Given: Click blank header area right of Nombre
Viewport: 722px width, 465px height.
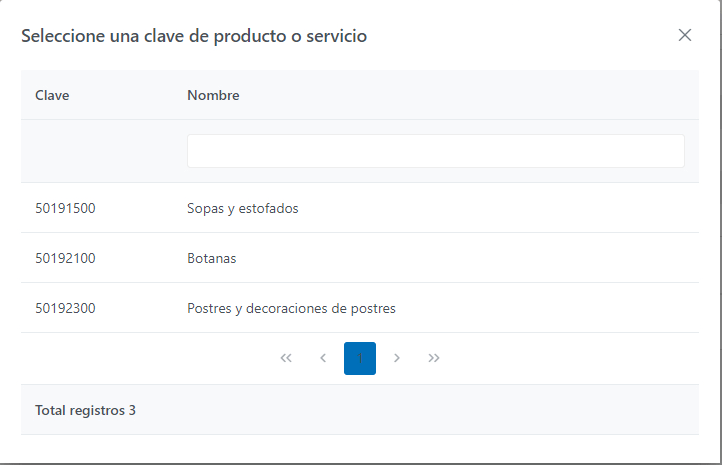Looking at the screenshot, I should point(470,95).
